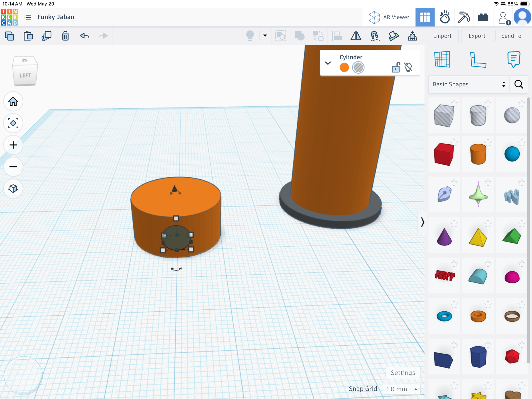Select the Workplane toolbar tool
This screenshot has width=532, height=399.
click(x=394, y=36)
